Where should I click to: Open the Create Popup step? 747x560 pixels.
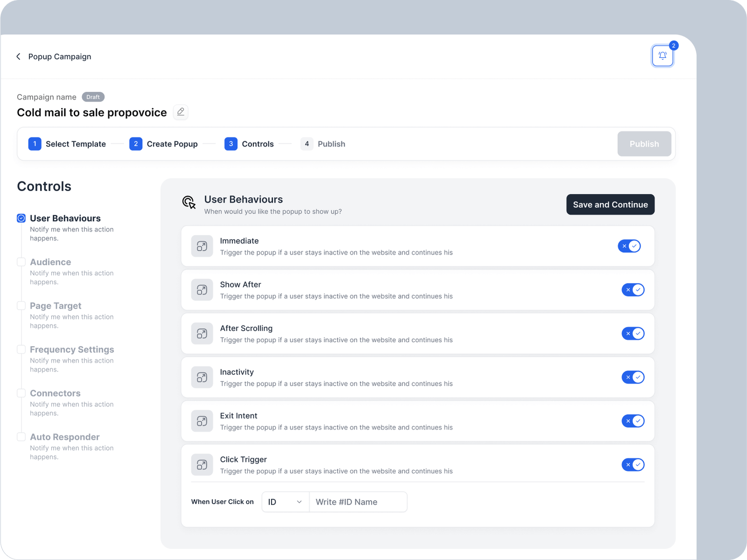pos(163,144)
